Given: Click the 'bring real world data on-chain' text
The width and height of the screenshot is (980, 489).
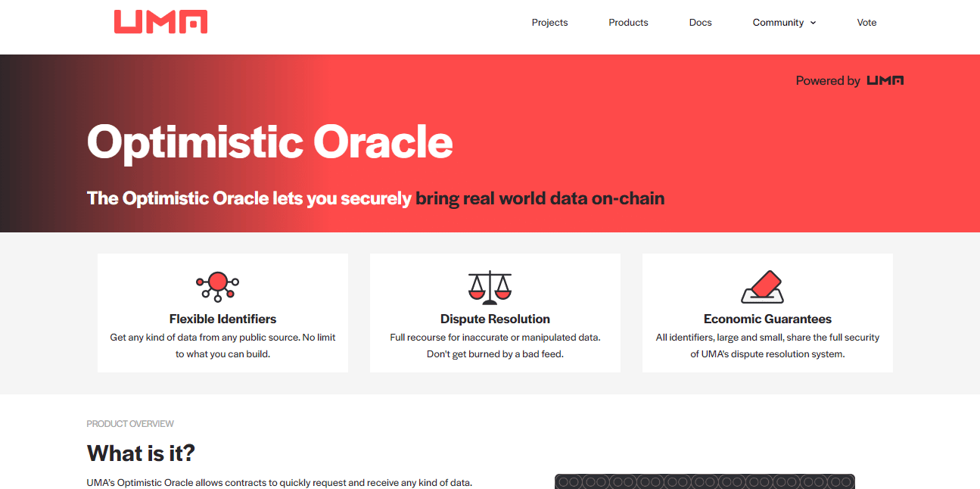Looking at the screenshot, I should point(540,198).
